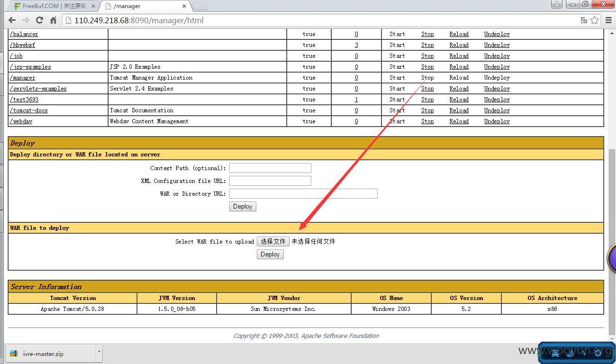Open the /manager application link

pos(23,78)
